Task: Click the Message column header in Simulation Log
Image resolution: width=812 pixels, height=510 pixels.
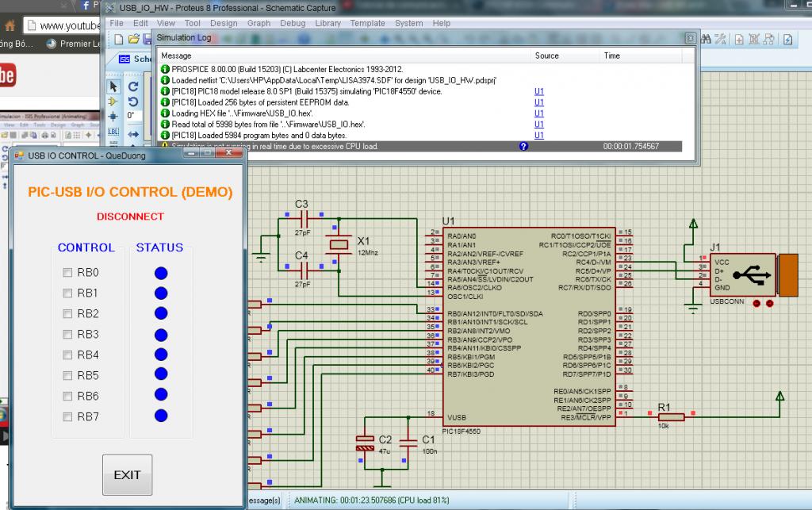Action: tap(176, 56)
